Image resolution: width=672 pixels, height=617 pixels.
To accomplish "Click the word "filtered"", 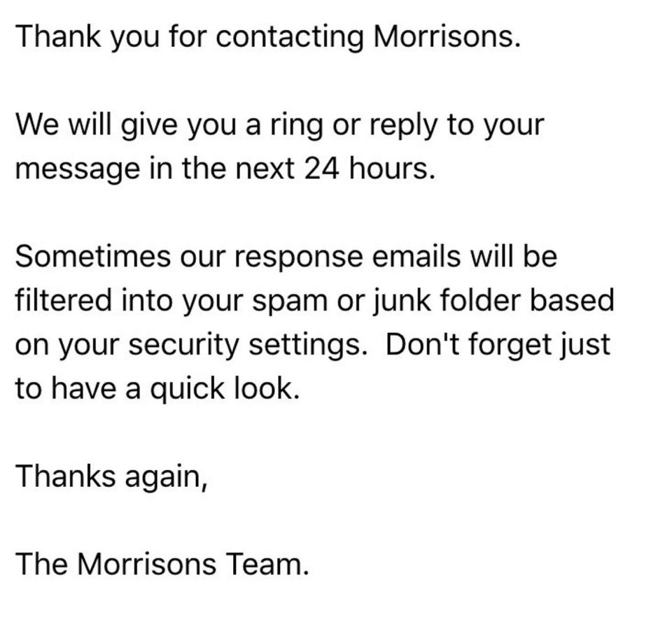I will click(x=64, y=299).
